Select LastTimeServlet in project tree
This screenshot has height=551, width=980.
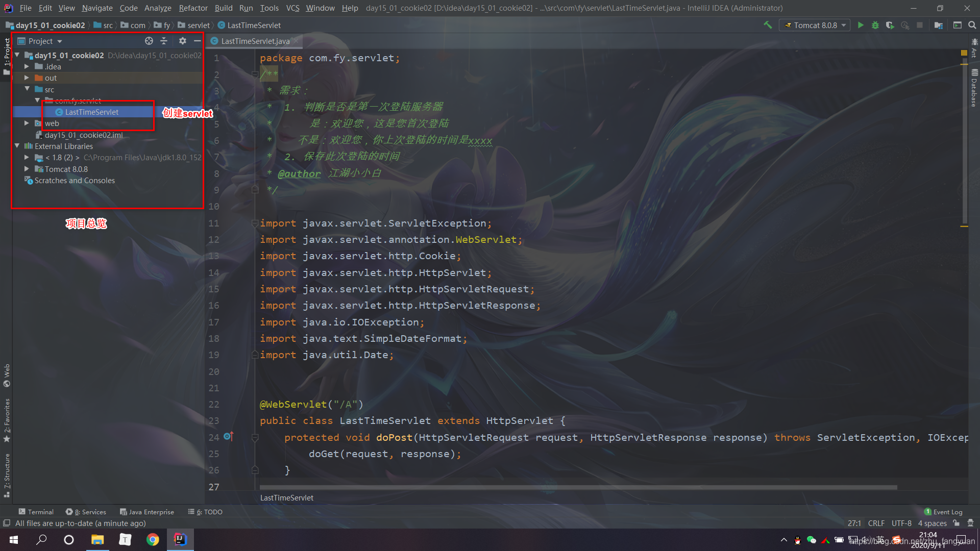(91, 112)
